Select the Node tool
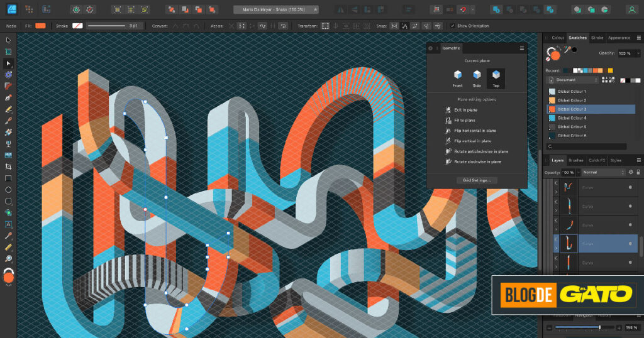Image resolution: width=644 pixels, height=338 pixels. tap(8, 63)
